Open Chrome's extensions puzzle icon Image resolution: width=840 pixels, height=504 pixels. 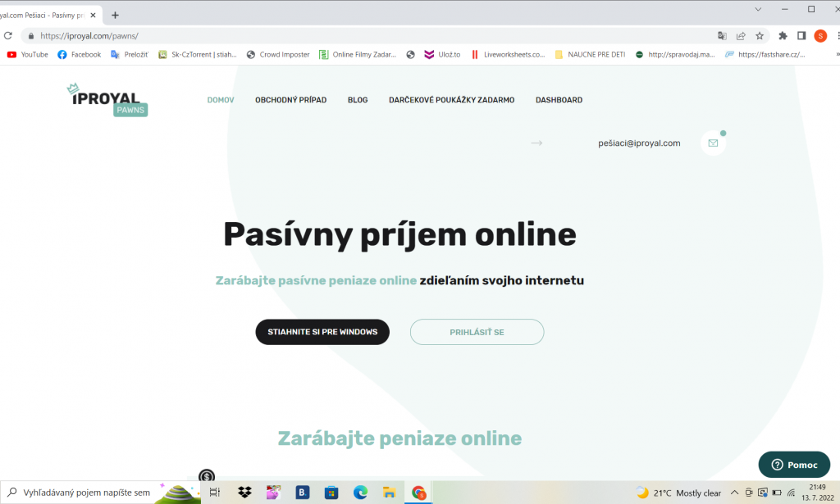783,36
